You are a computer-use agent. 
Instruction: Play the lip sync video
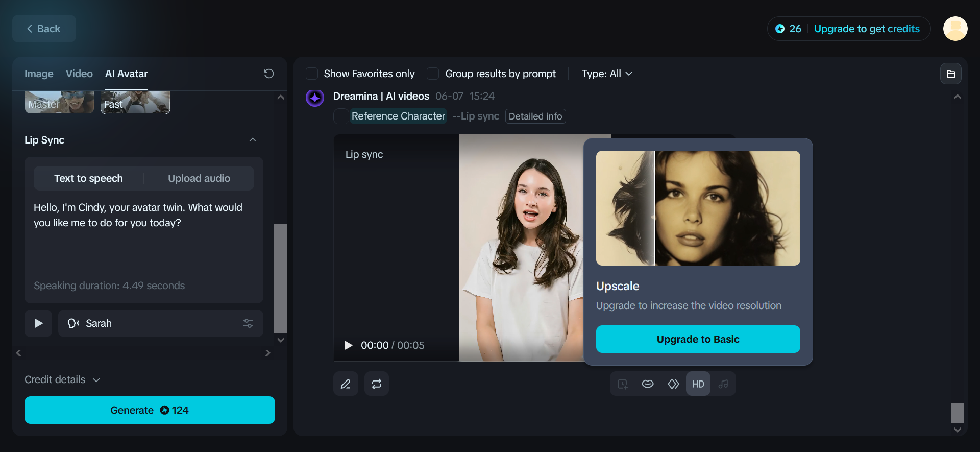pos(349,345)
